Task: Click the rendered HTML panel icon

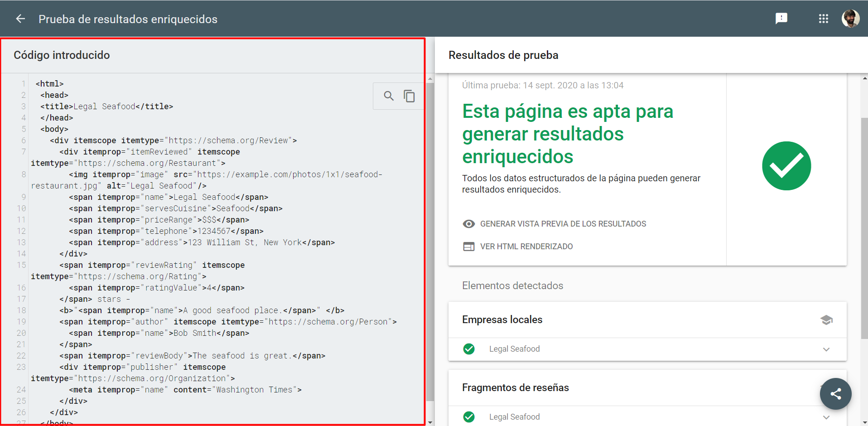Action: coord(469,246)
